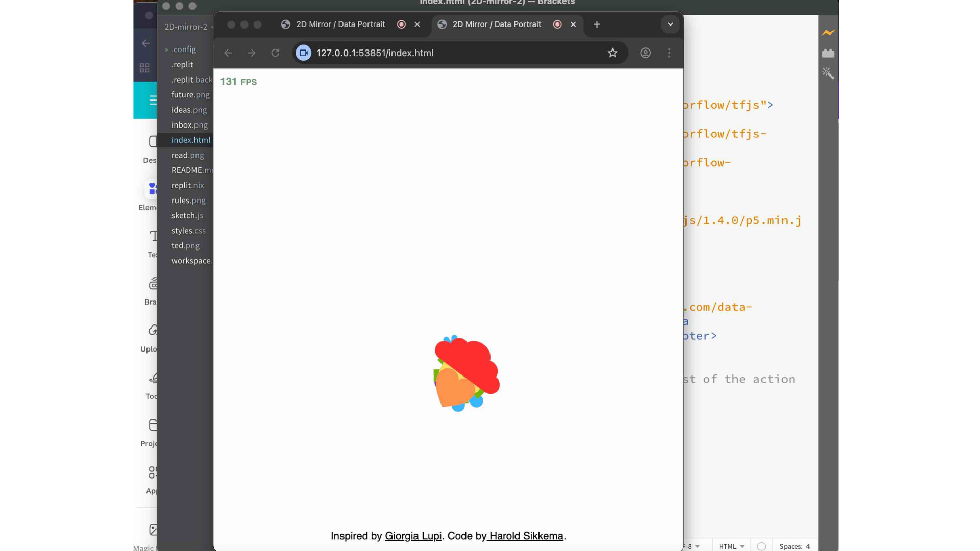This screenshot has width=980, height=551.
Task: Select sketch.js in the file tree
Action: coord(187,215)
